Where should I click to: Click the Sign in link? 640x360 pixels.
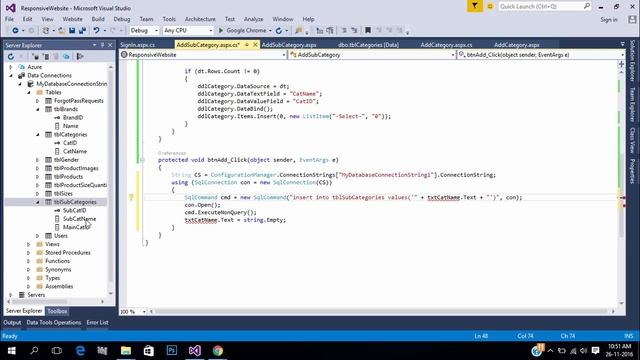(609, 20)
